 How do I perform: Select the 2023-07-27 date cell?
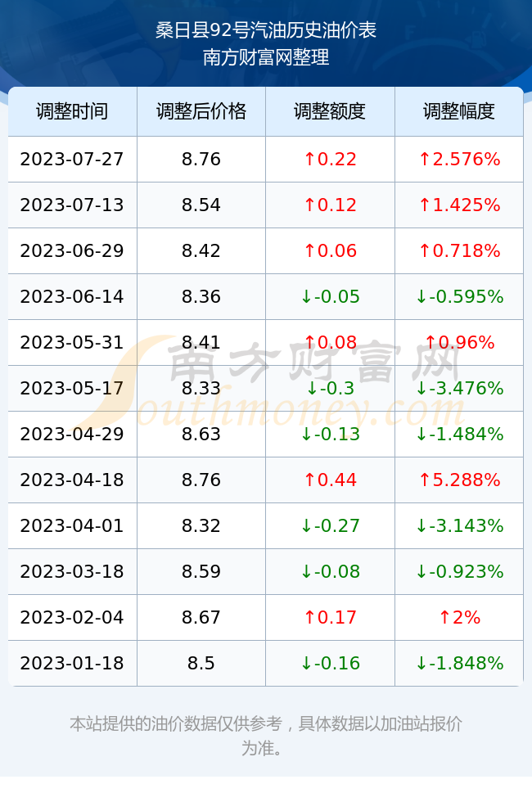pos(72,159)
